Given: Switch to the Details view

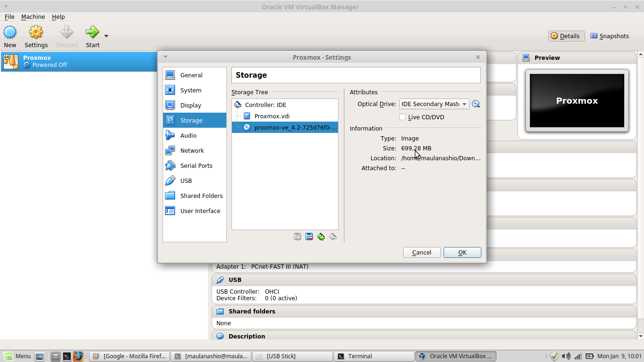Looking at the screenshot, I should (x=565, y=36).
